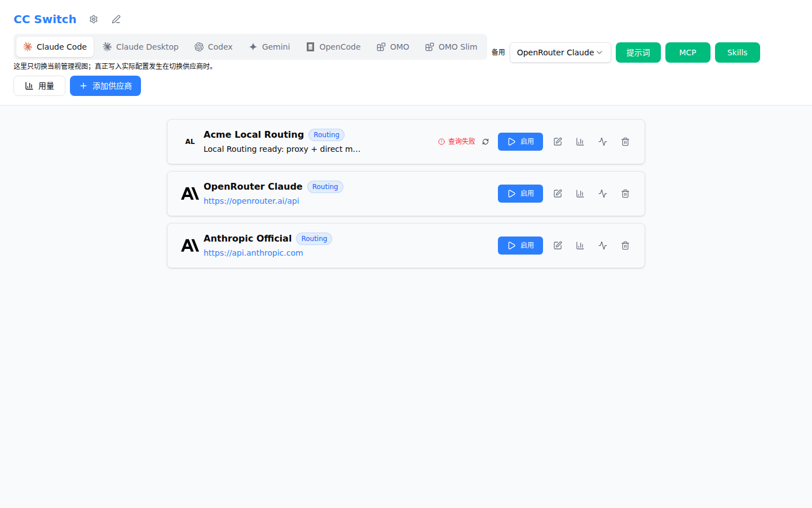Open the Gemini tab
Image resolution: width=812 pixels, height=508 pixels.
(x=270, y=47)
